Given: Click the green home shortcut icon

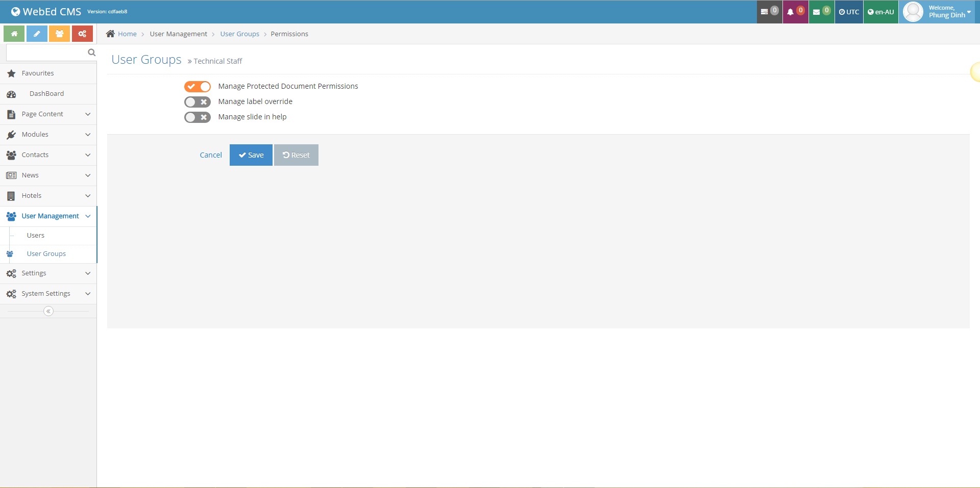Looking at the screenshot, I should (14, 34).
